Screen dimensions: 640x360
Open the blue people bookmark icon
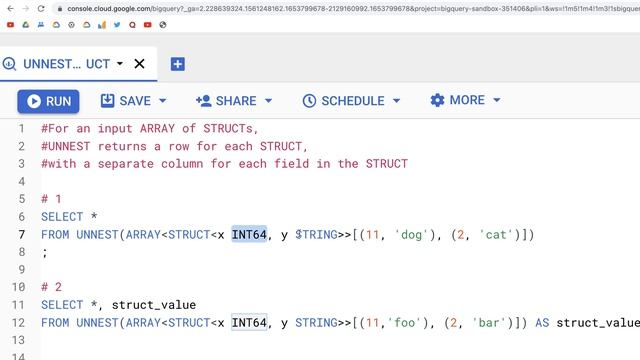41,25
